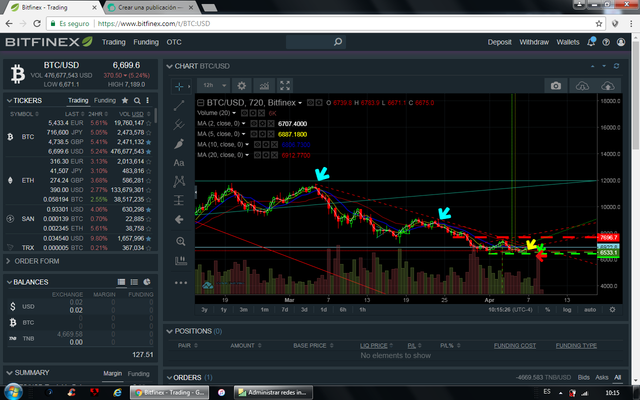Click the header search magnifier

click(x=338, y=42)
